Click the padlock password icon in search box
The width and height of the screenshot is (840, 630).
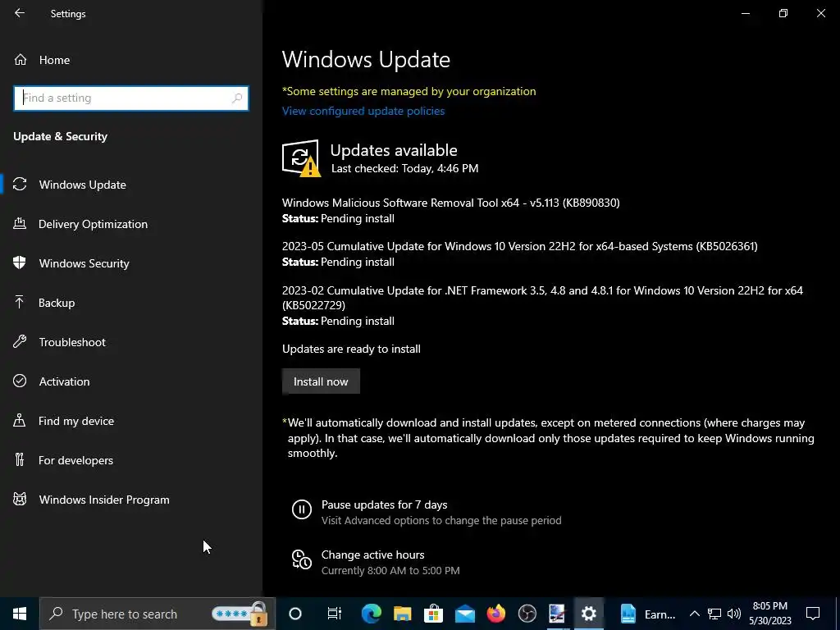[258, 614]
